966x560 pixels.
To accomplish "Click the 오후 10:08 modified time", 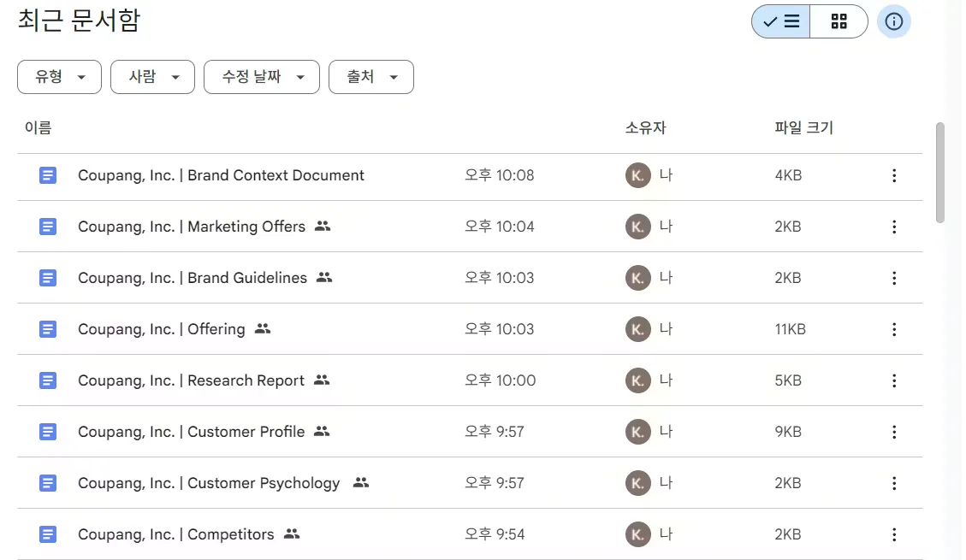I will tap(500, 175).
